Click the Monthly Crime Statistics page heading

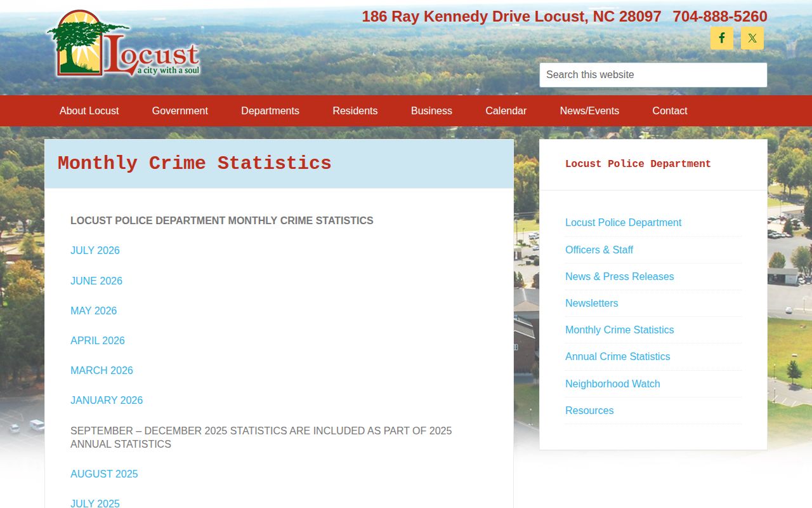pos(194,163)
